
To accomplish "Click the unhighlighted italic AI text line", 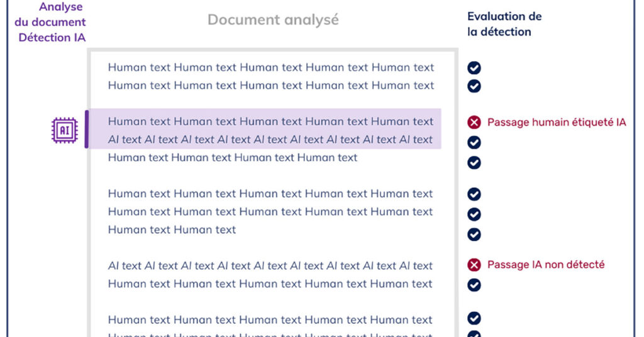I will (270, 266).
